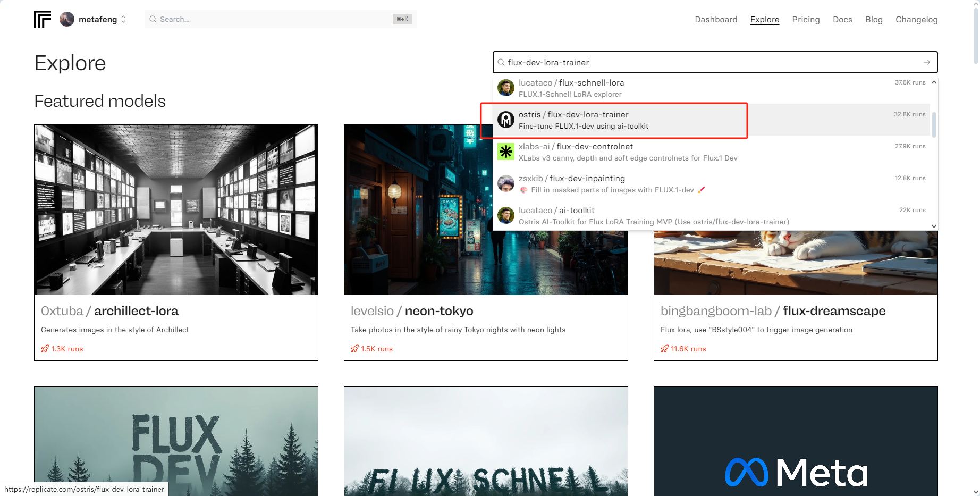Viewport: 980px width, 496px height.
Task: Open the Blog page
Action: tap(874, 19)
